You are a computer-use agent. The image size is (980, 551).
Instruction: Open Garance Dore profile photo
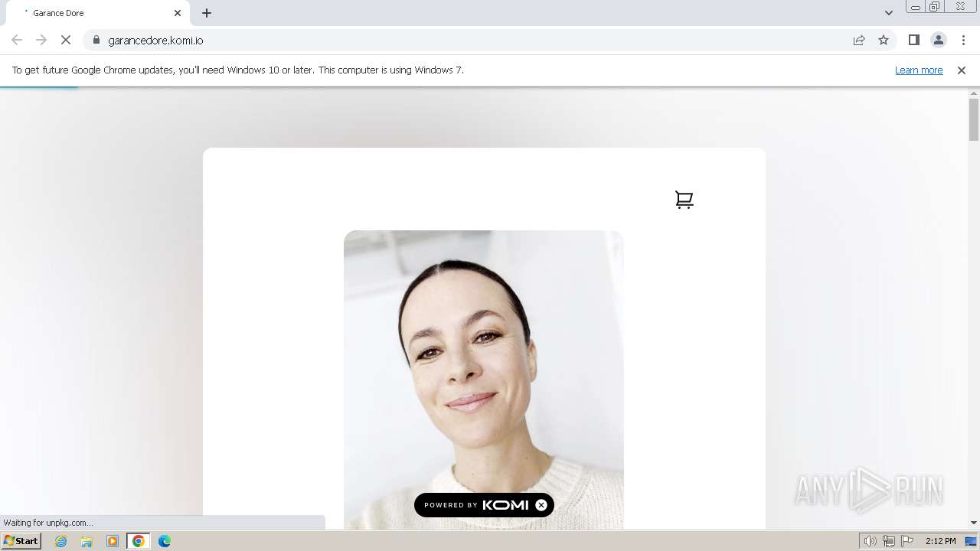pyautogui.click(x=484, y=380)
